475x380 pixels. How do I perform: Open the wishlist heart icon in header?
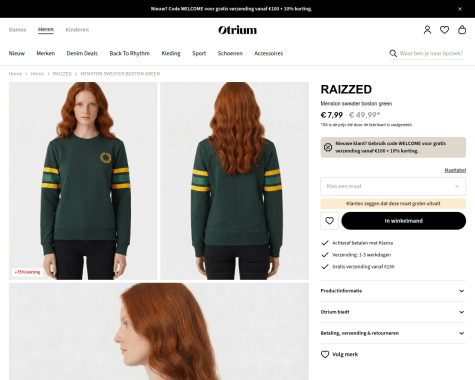pyautogui.click(x=444, y=30)
